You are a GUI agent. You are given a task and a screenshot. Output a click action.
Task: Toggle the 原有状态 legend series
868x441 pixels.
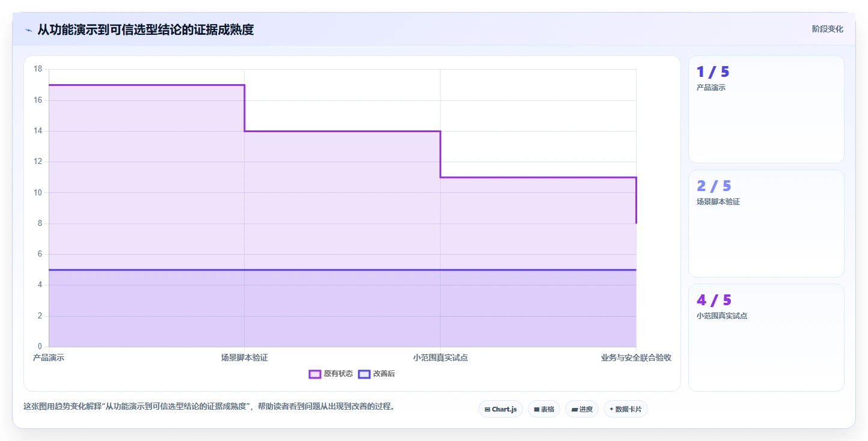331,374
